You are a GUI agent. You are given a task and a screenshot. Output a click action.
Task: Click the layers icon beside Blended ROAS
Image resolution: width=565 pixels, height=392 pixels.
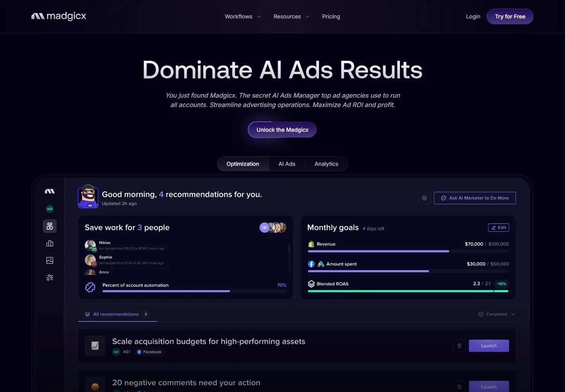pos(311,284)
